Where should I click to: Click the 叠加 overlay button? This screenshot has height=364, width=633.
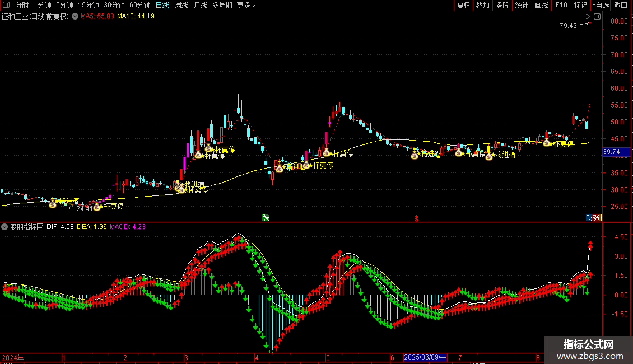[x=483, y=5]
